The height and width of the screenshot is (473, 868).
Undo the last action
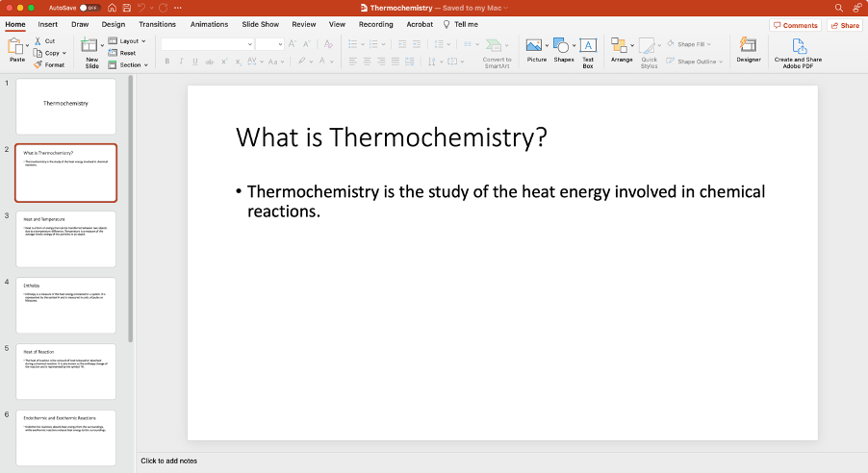(141, 8)
